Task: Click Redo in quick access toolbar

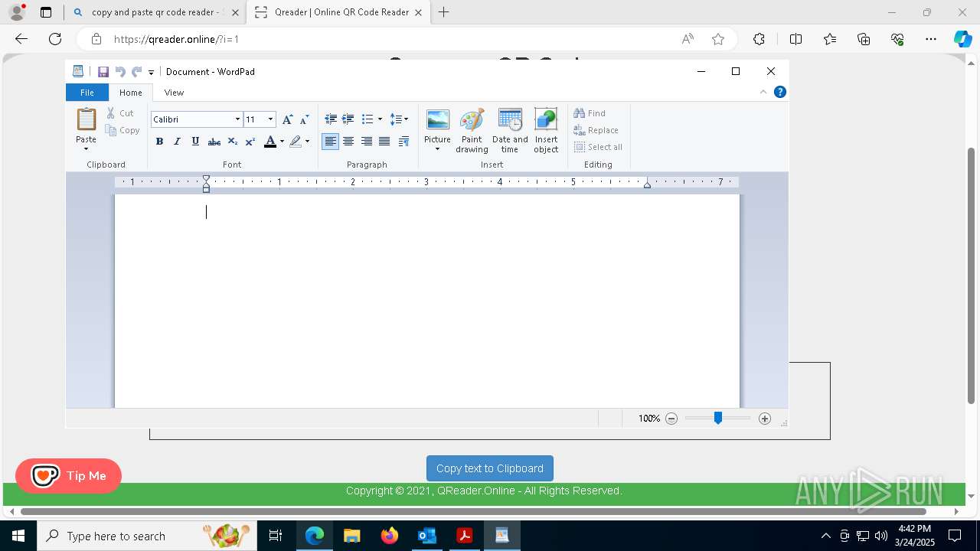Action: click(x=136, y=72)
